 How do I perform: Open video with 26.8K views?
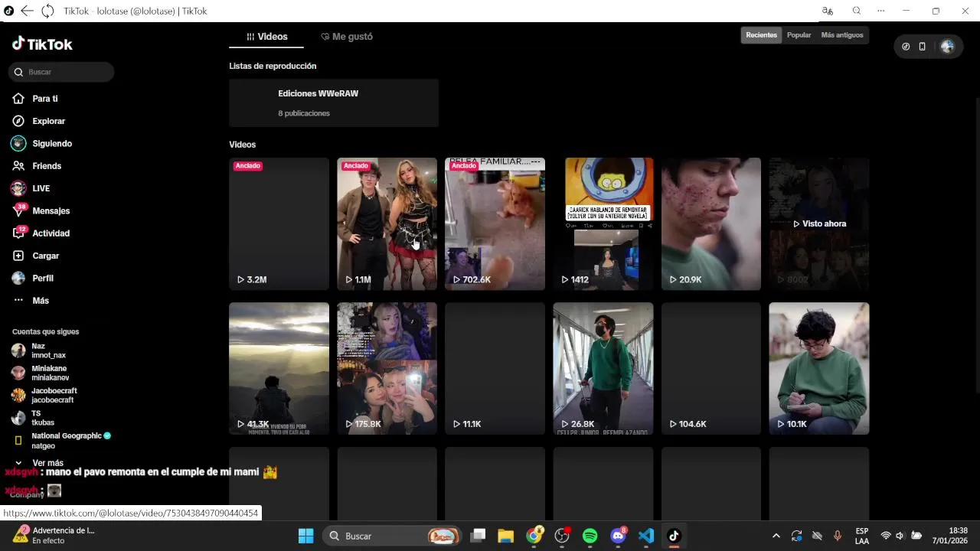603,368
